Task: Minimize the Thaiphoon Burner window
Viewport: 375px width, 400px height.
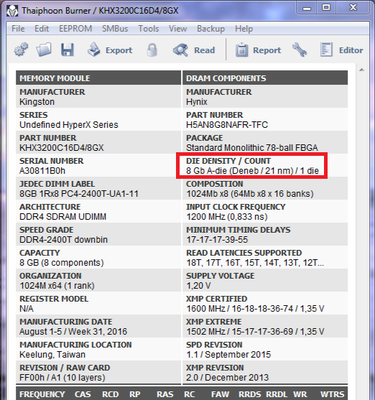Action: pyautogui.click(x=307, y=7)
